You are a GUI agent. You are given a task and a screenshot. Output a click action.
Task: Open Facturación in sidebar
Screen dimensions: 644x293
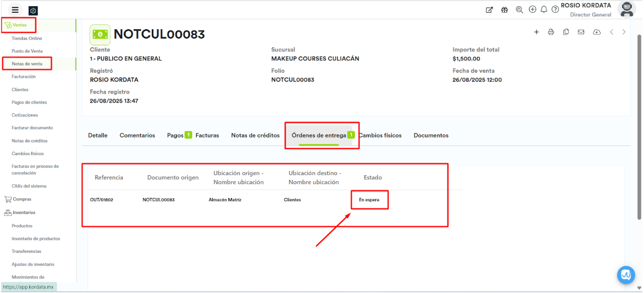click(23, 77)
